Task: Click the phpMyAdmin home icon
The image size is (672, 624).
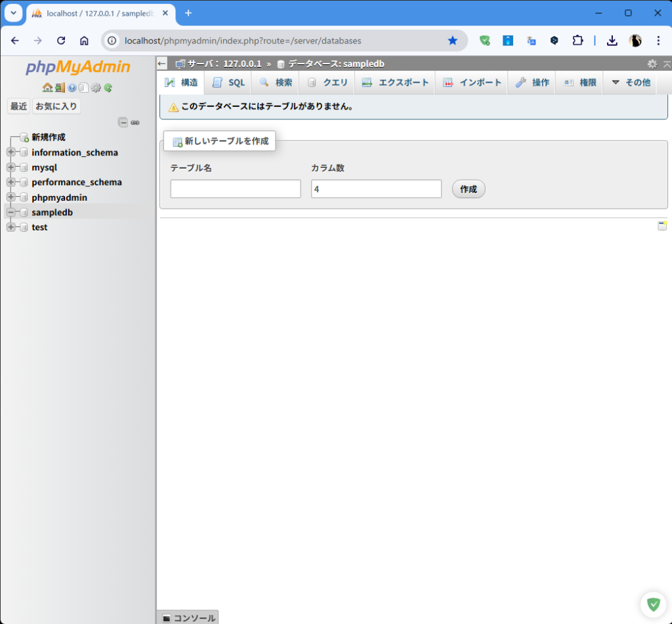Action: (x=47, y=88)
